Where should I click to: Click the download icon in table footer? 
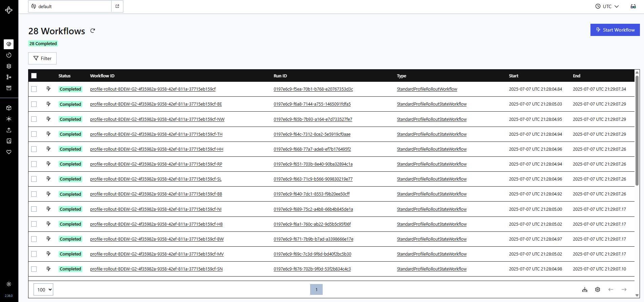(x=585, y=289)
